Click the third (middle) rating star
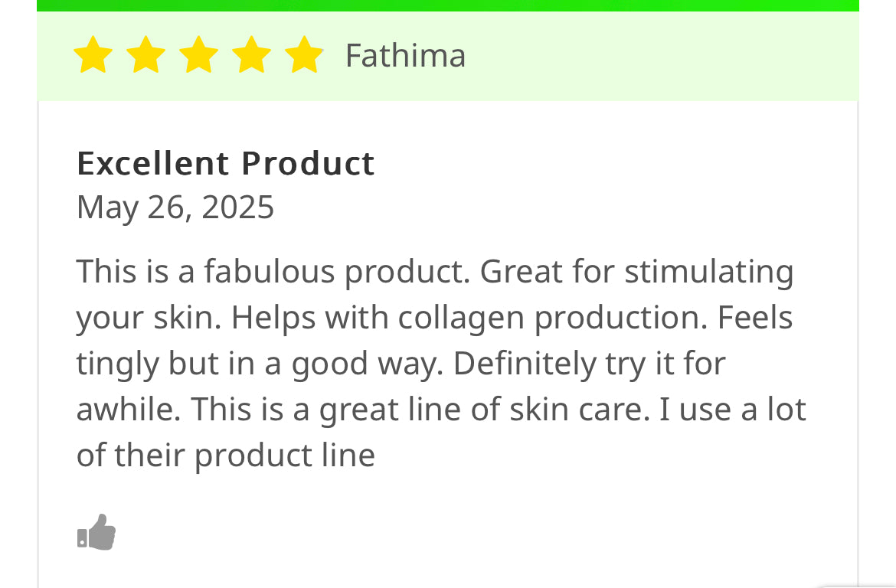The image size is (896, 588). pos(198,56)
